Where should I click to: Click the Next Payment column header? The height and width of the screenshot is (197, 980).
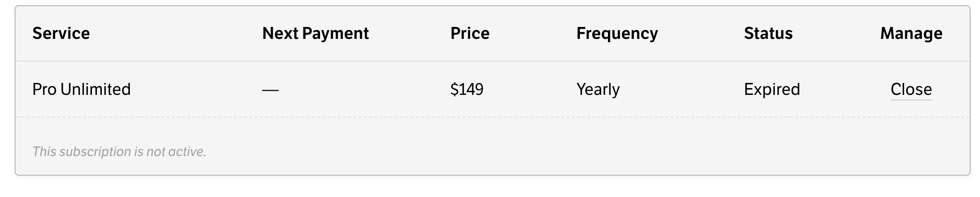315,33
